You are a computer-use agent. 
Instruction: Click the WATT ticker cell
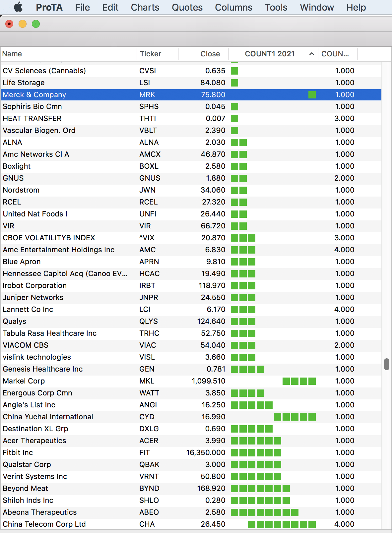[x=149, y=393]
